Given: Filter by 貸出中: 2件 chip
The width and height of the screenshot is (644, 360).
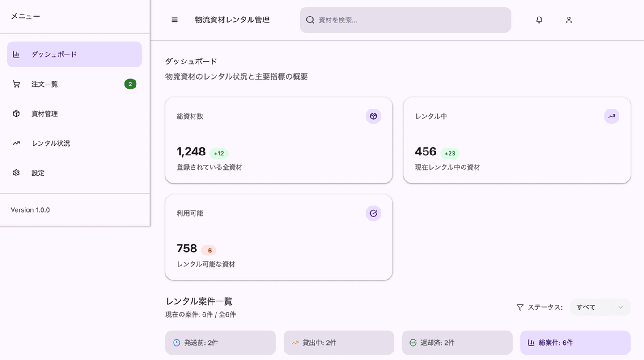Looking at the screenshot, I should [339, 343].
